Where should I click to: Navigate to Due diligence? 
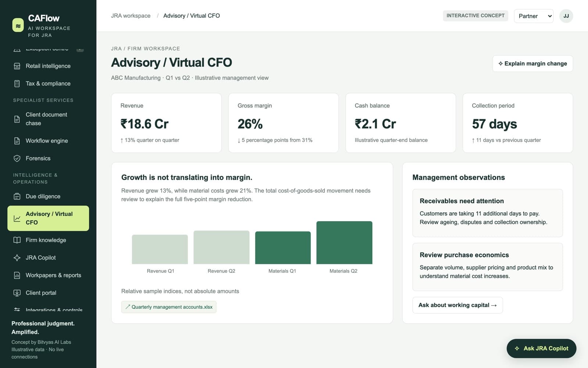(48, 197)
